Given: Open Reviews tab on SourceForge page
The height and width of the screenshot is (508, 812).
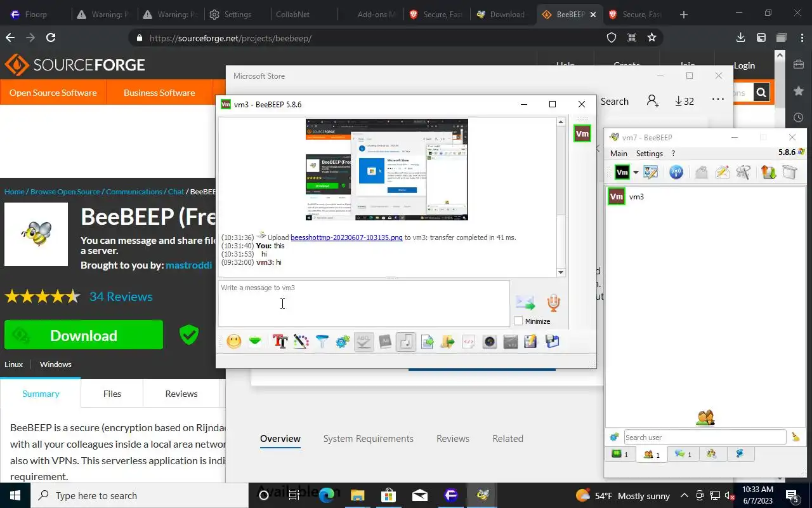Looking at the screenshot, I should 181,394.
